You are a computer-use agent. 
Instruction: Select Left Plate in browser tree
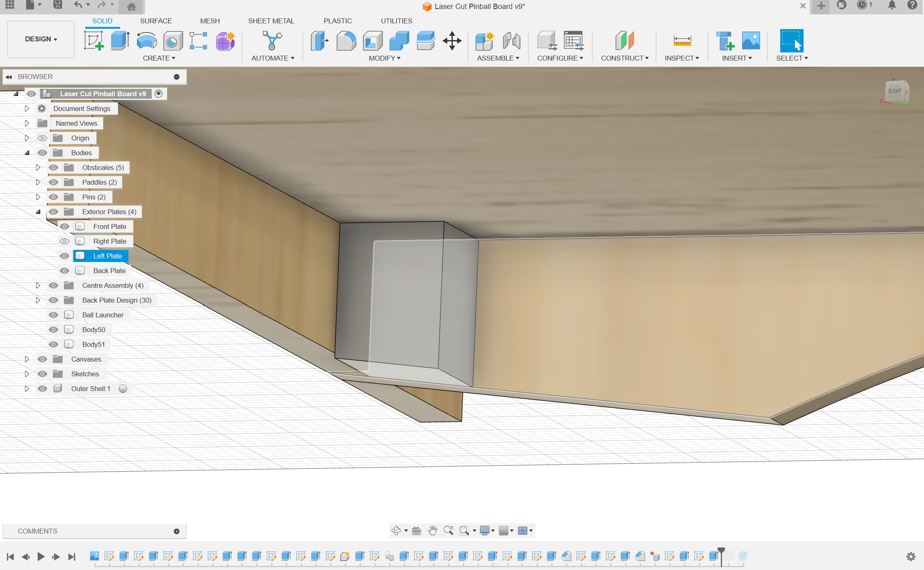tap(108, 256)
